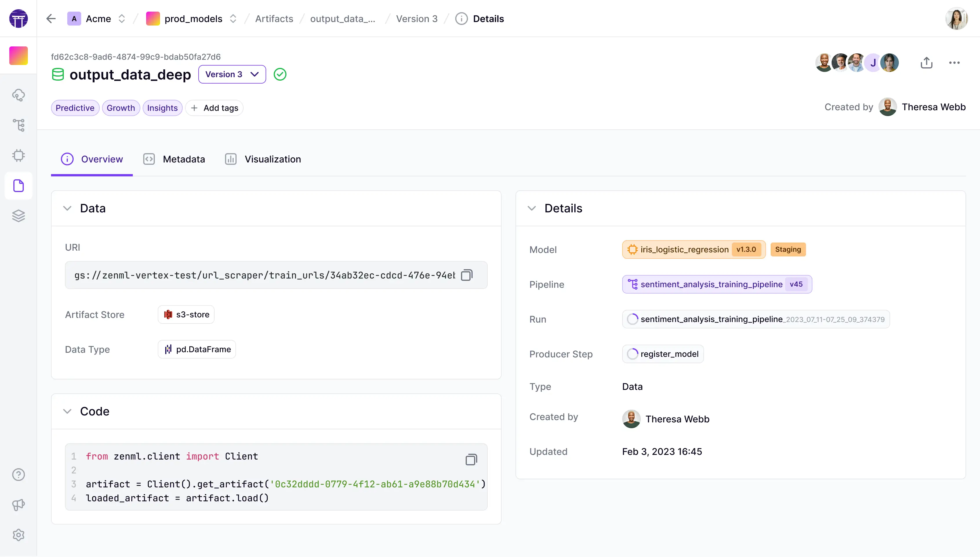The image size is (980, 557).
Task: Open the Version 3 dropdown
Action: coord(232,74)
